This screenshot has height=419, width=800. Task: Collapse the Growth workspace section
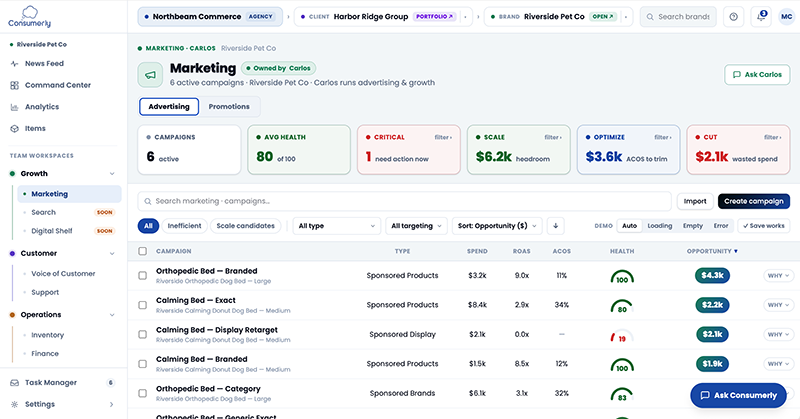click(112, 174)
